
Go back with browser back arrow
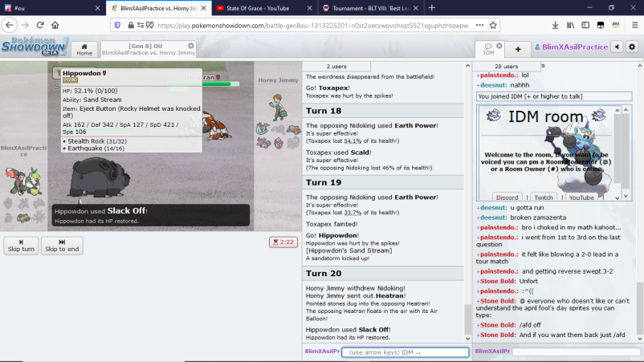point(10,25)
